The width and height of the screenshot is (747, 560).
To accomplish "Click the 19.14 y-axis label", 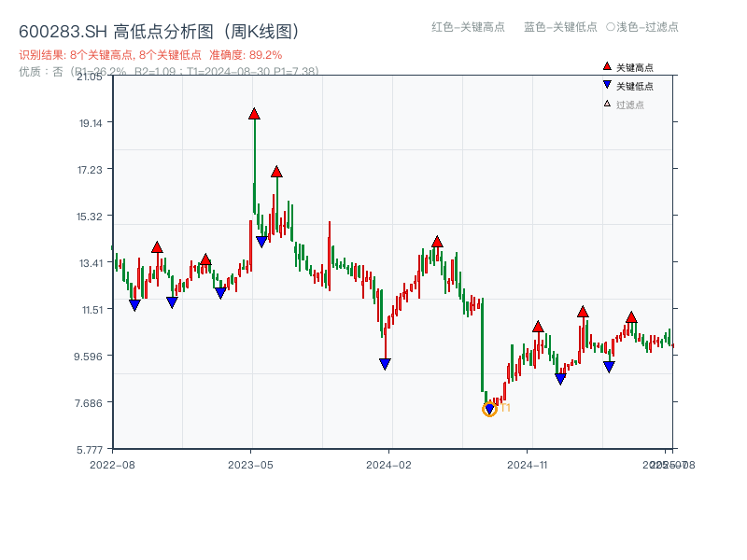I will click(x=91, y=123).
